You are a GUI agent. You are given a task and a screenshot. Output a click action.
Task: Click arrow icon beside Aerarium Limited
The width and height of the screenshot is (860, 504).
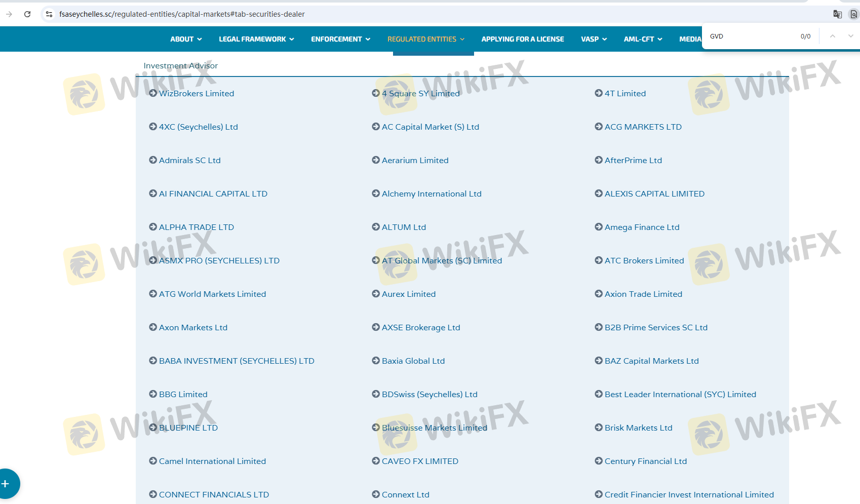[376, 160]
